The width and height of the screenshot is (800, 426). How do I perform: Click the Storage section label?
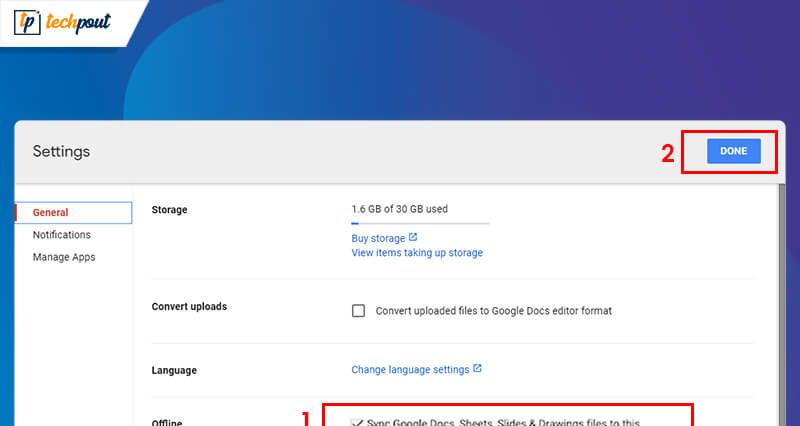(x=169, y=210)
